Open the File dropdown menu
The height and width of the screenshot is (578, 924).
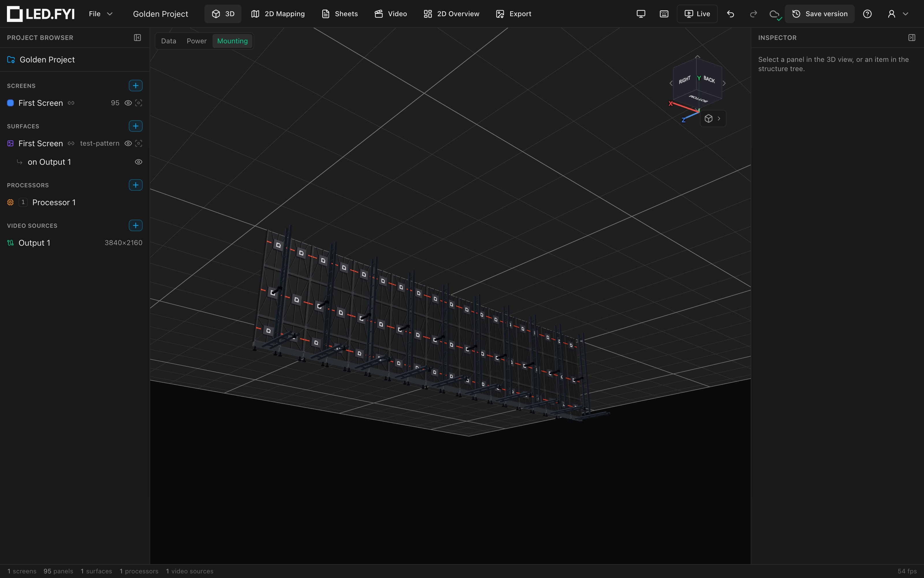100,14
